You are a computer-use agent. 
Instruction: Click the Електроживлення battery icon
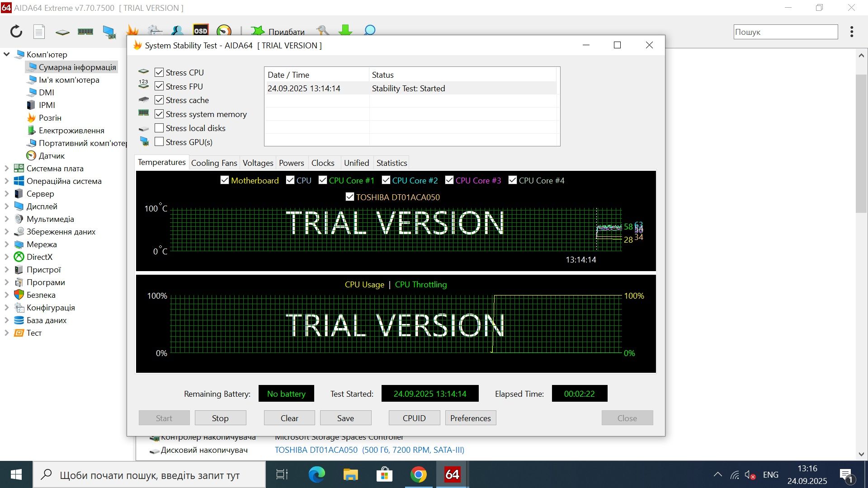31,130
